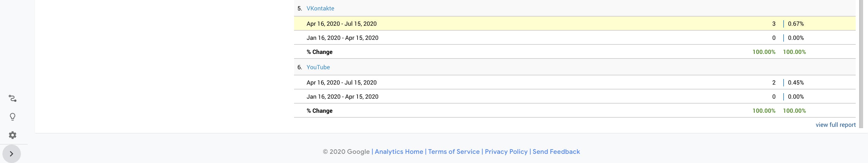Open the YouTube social network link

318,67
